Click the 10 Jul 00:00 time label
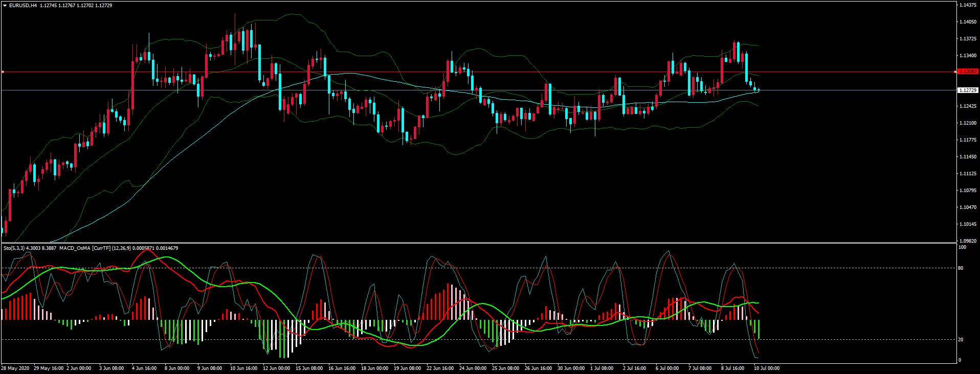This screenshot has height=374, width=980. point(767,368)
